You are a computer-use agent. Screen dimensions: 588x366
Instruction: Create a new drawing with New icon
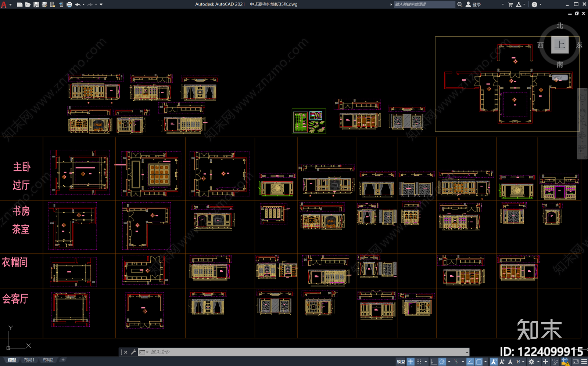tap(20, 4)
